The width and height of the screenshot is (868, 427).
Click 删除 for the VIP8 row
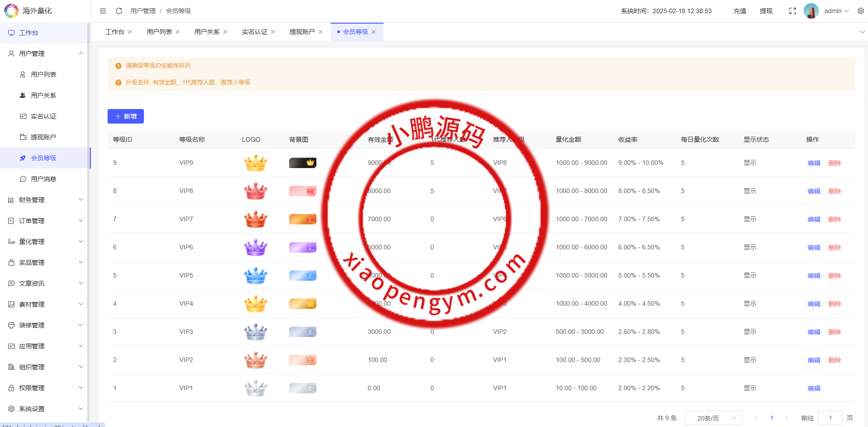click(x=834, y=191)
